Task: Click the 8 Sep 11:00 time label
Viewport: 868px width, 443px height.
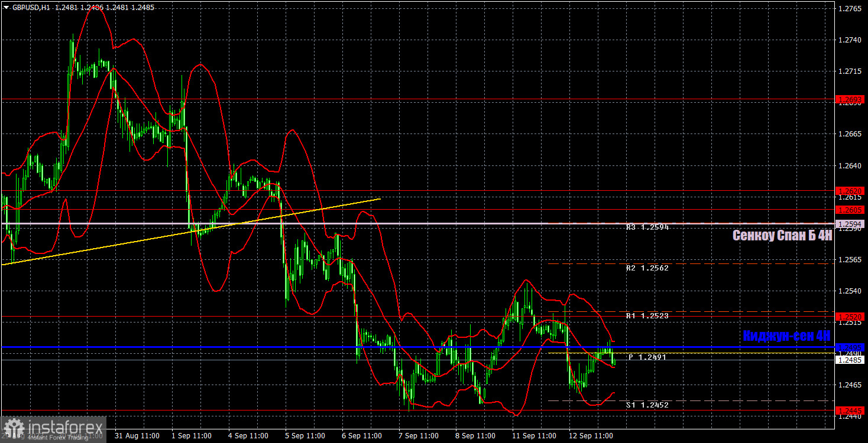Action: 475,436
